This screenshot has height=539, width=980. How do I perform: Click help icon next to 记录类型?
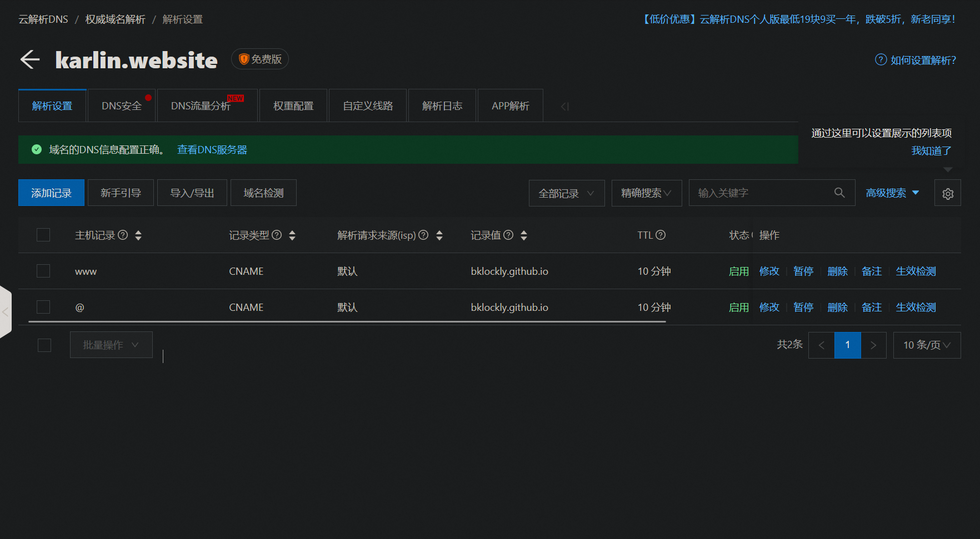click(x=277, y=235)
